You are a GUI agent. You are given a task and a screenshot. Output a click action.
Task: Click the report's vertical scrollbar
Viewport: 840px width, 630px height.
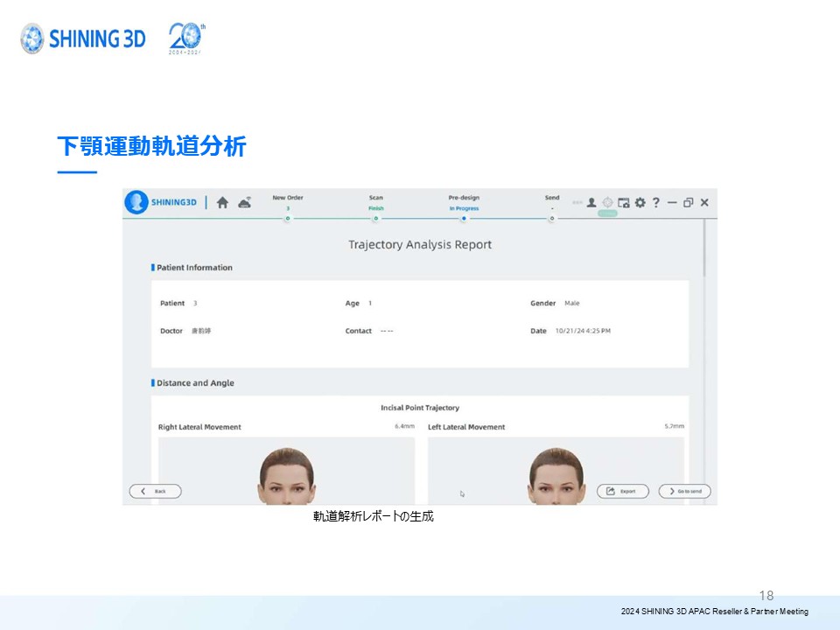(704, 249)
